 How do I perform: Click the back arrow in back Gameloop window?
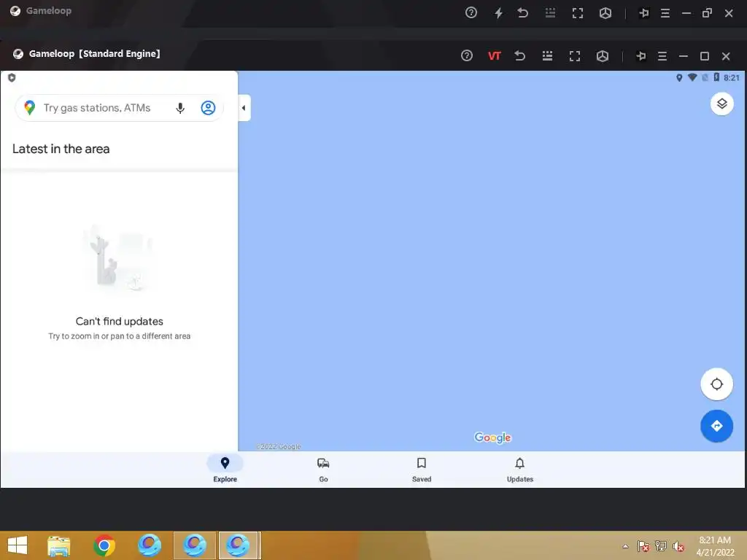(x=523, y=13)
